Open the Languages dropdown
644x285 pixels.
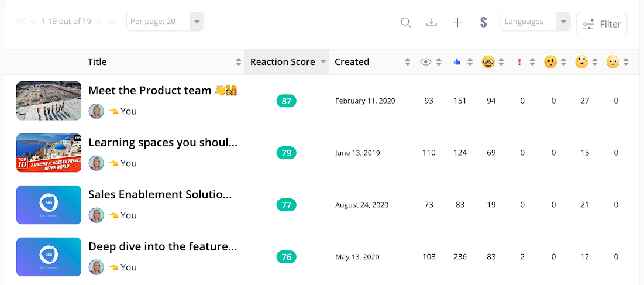535,21
